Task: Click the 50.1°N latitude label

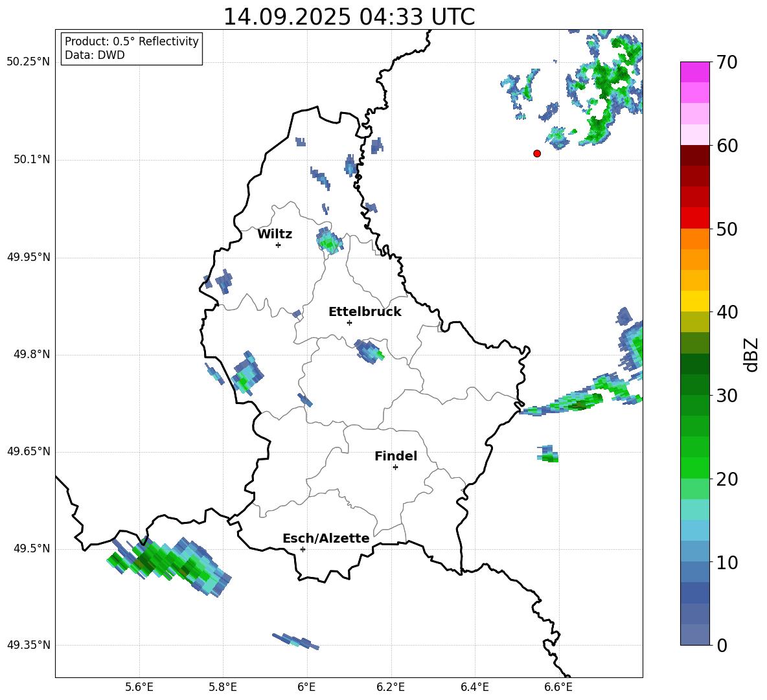Action: pos(32,159)
